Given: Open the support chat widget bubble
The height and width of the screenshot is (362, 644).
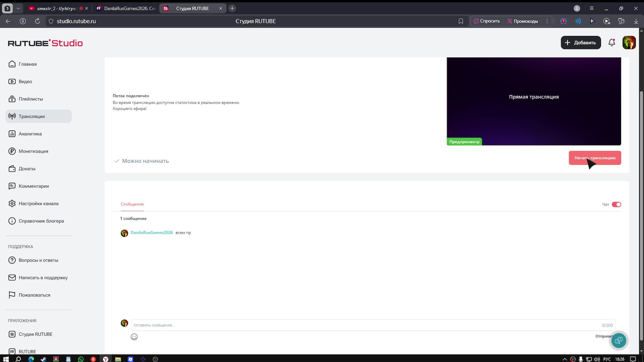Looking at the screenshot, I should click(619, 340).
